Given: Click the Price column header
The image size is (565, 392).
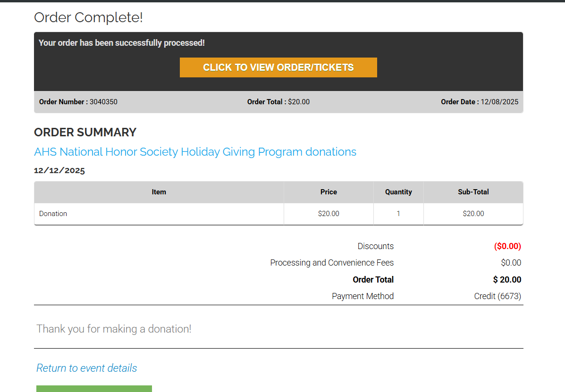Looking at the screenshot, I should click(x=329, y=192).
